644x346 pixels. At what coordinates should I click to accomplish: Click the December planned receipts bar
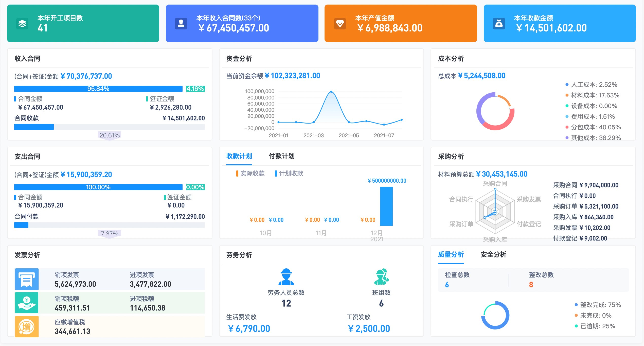click(386, 206)
